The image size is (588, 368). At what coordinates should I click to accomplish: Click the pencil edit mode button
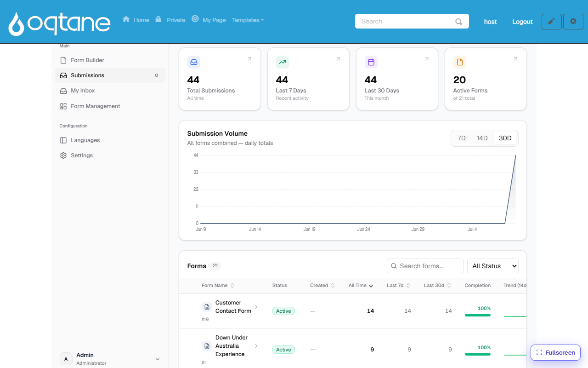[x=552, y=22]
